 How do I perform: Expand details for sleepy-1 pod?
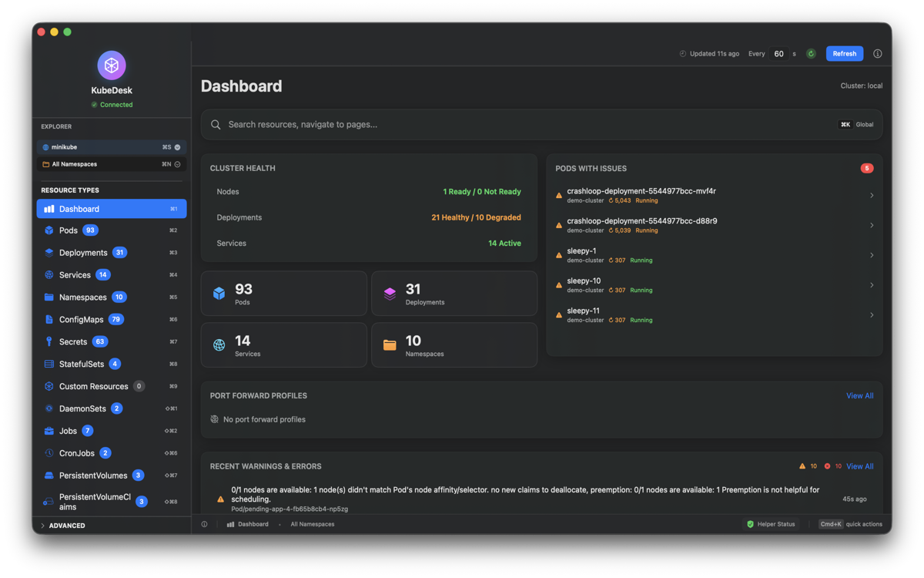pos(871,255)
